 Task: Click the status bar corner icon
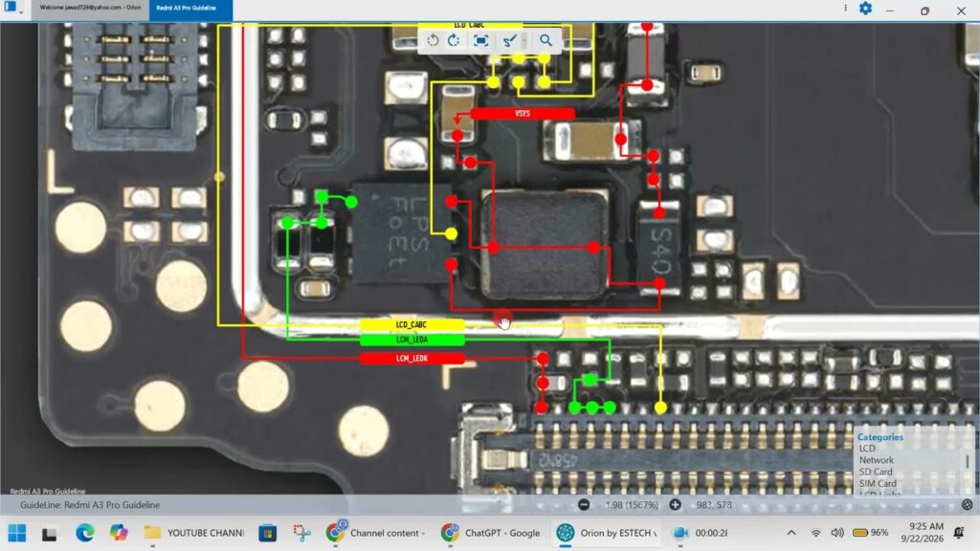tap(967, 505)
